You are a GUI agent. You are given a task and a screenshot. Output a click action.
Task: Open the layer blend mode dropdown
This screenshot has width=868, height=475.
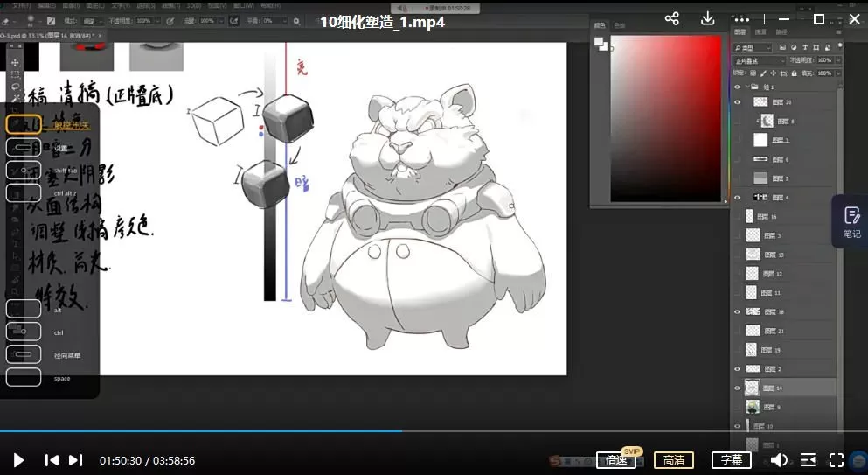point(760,61)
